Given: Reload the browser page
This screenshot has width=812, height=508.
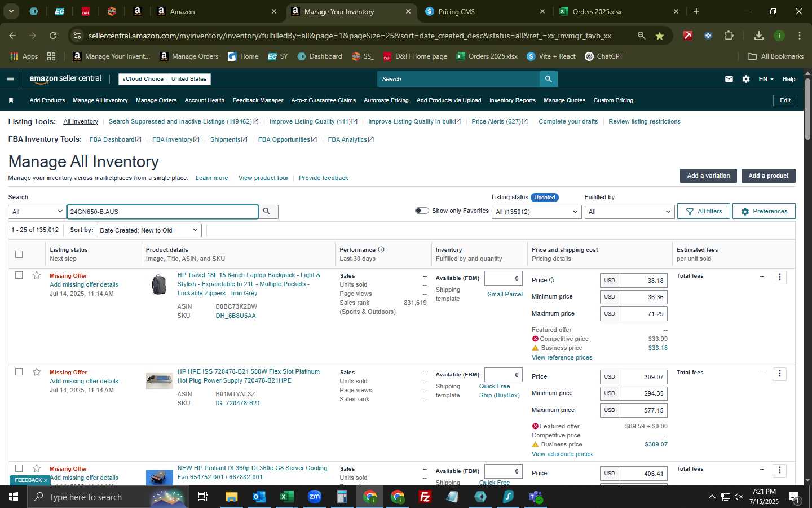Looking at the screenshot, I should [x=53, y=36].
